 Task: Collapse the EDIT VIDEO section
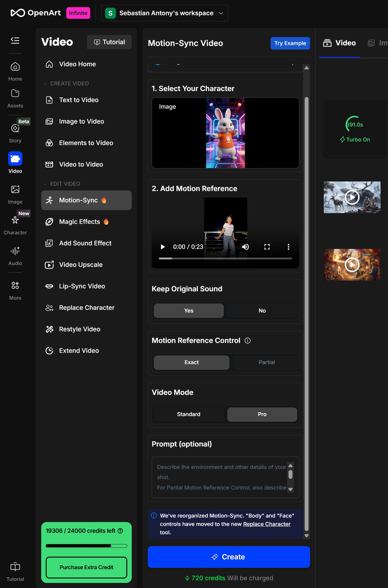click(x=45, y=184)
